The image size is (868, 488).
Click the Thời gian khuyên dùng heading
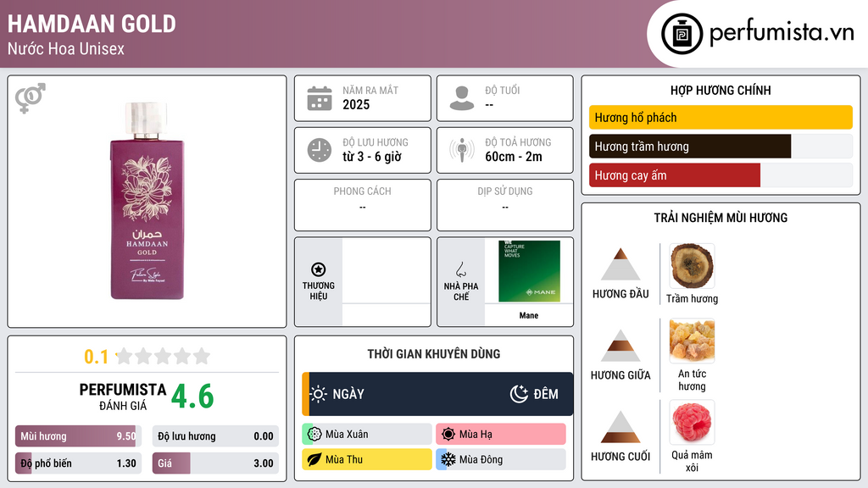pos(434,354)
